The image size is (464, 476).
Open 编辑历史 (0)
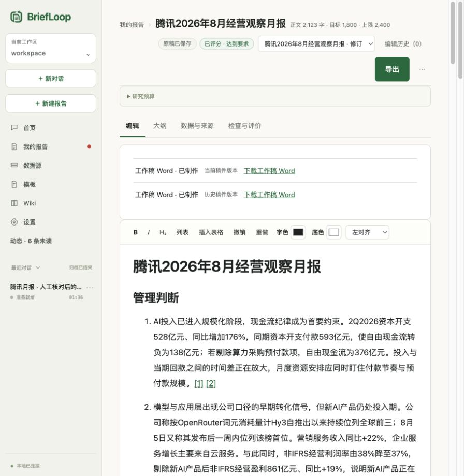[x=403, y=44]
